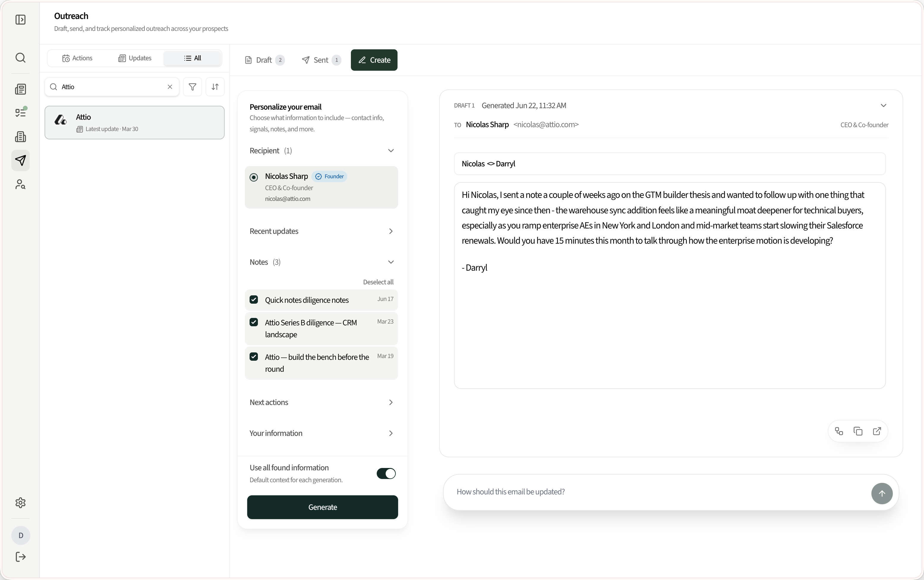Image resolution: width=924 pixels, height=580 pixels.
Task: Click the Generated Jun 22, 11:32 AM text
Action: coord(524,105)
